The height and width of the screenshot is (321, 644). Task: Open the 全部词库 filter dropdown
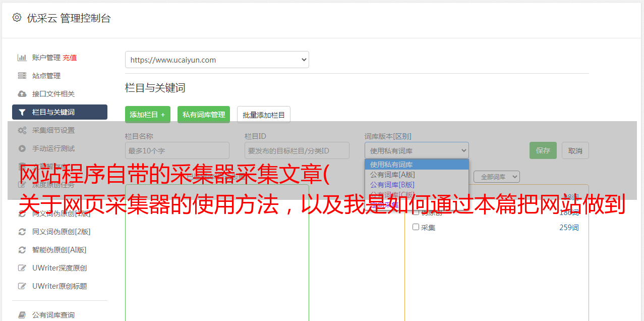497,177
